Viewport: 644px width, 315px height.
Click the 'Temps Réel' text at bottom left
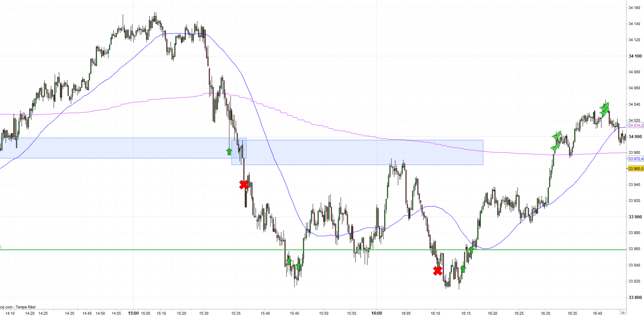(26, 307)
